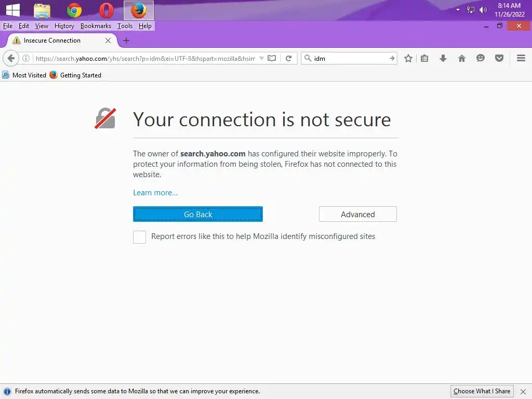Click the search magnifier icon
The height and width of the screenshot is (399, 532).
308,58
